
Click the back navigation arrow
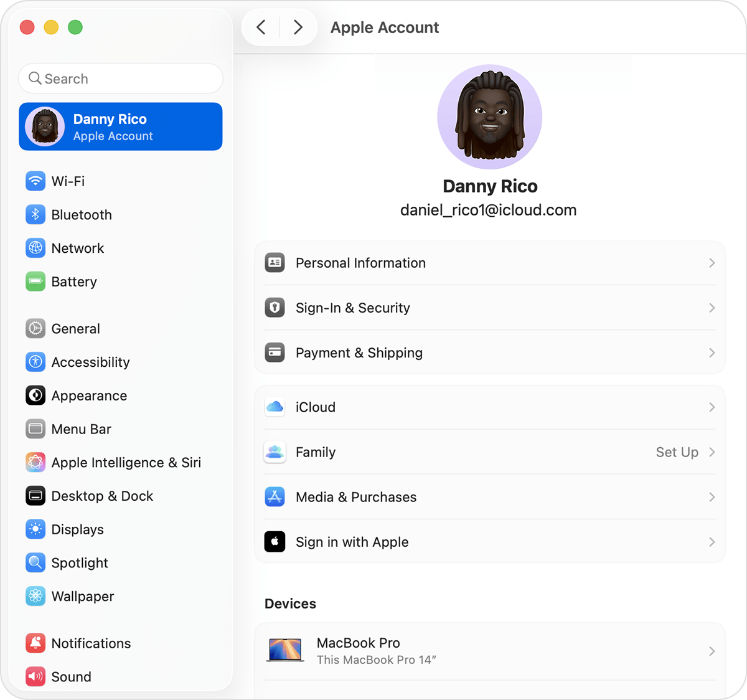point(261,27)
